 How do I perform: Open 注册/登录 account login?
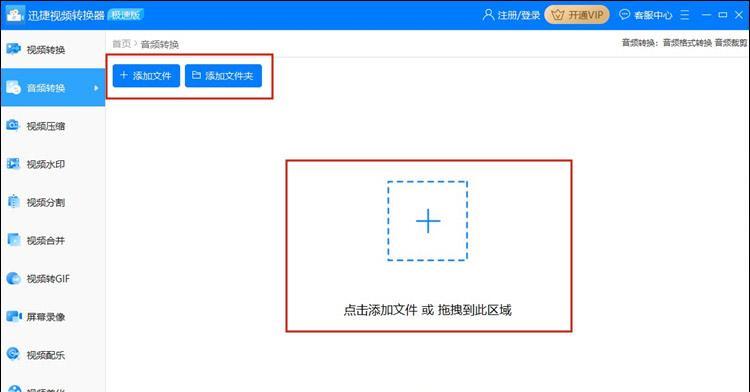(x=511, y=15)
